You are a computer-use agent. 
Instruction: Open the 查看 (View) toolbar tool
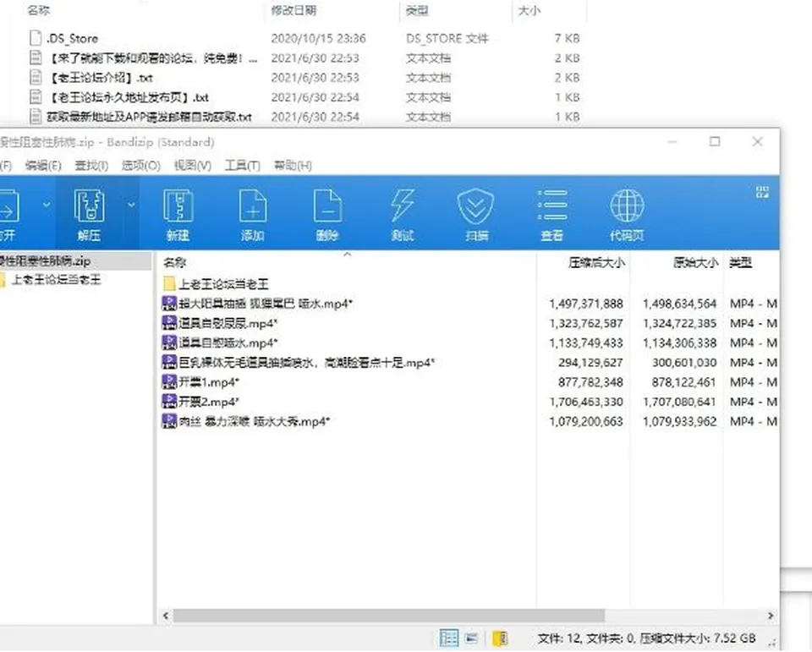(x=552, y=213)
